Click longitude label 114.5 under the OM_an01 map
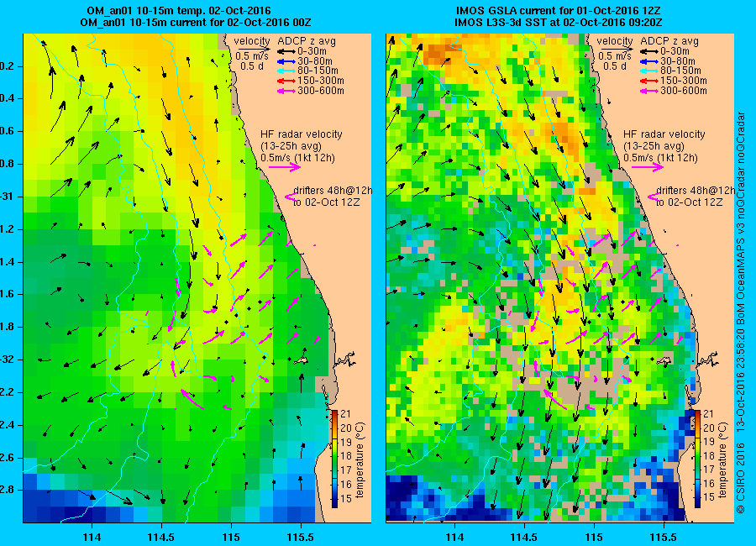Screen dimensions: 756x546 pos(161,538)
